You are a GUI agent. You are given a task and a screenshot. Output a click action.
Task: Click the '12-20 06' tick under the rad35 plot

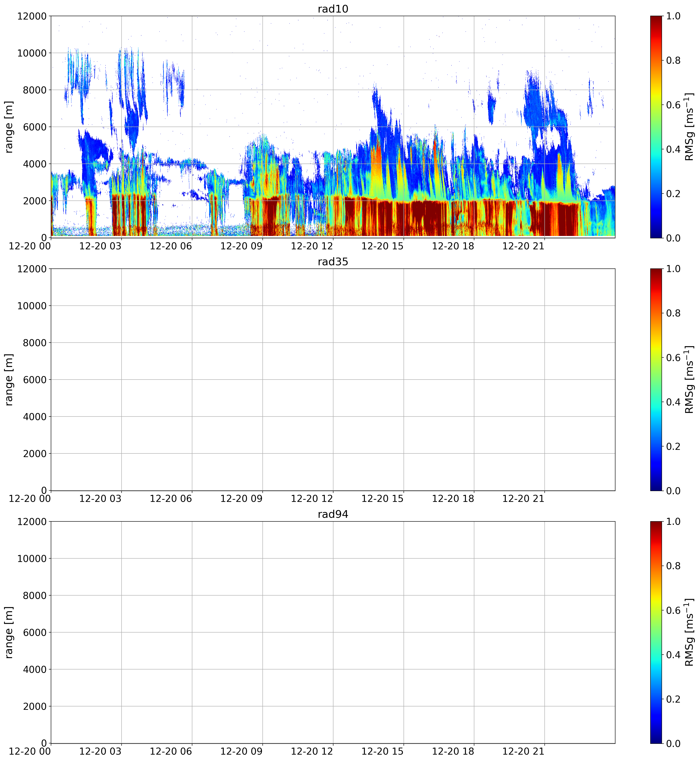pos(171,499)
